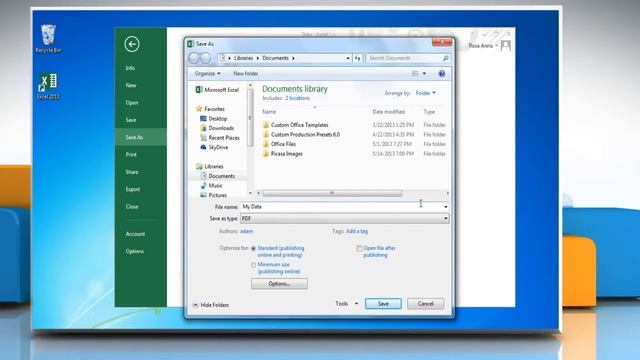Select the Office Files folder
Viewport: 640px width, 360px height.
click(279, 144)
